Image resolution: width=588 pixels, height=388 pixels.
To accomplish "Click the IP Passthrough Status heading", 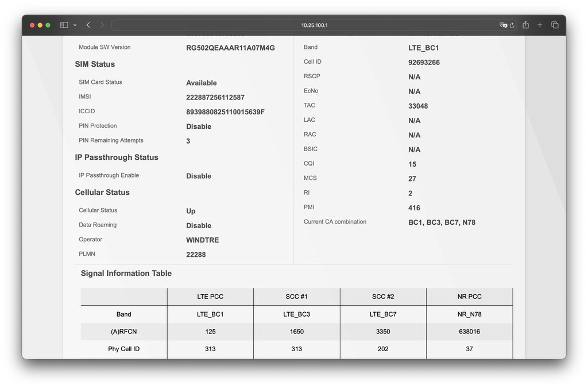I will (117, 157).
